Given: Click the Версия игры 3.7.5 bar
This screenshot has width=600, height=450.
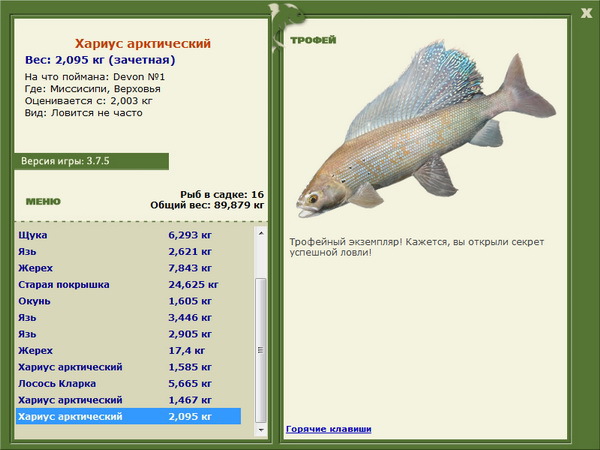Looking at the screenshot, I should (x=91, y=161).
